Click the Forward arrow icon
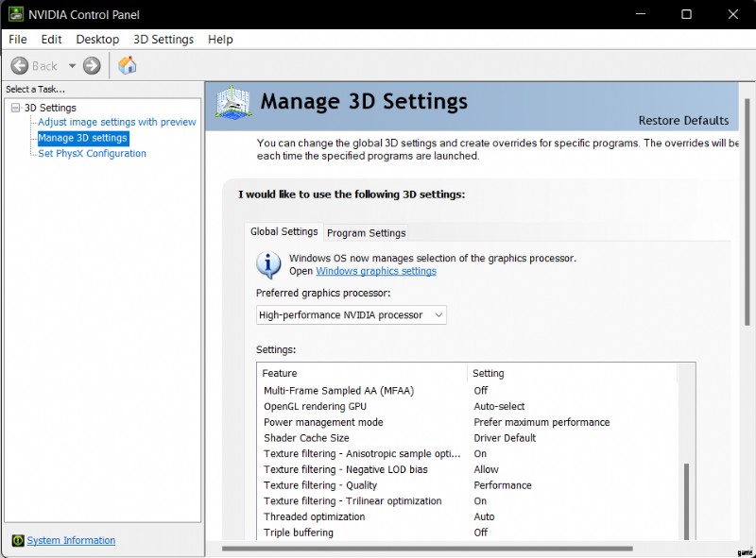 pos(92,65)
